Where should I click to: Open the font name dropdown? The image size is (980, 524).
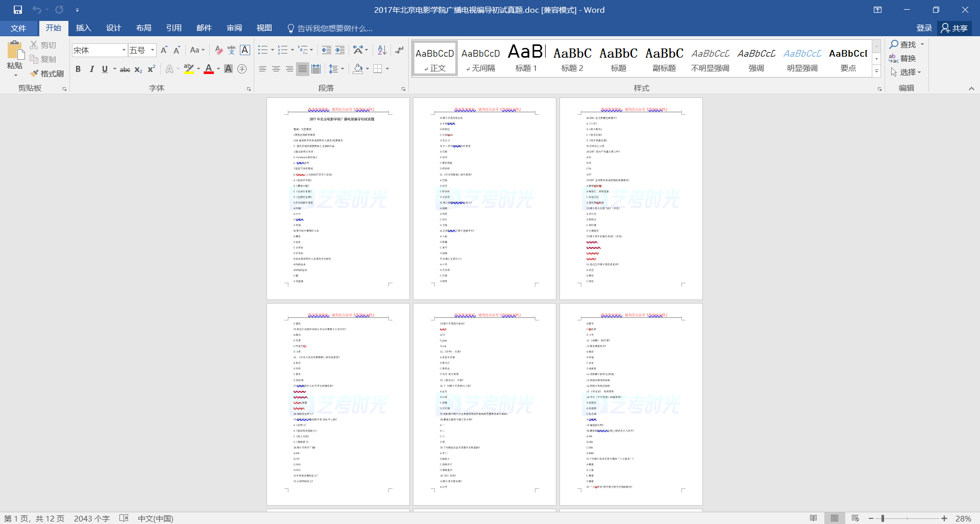click(x=124, y=50)
